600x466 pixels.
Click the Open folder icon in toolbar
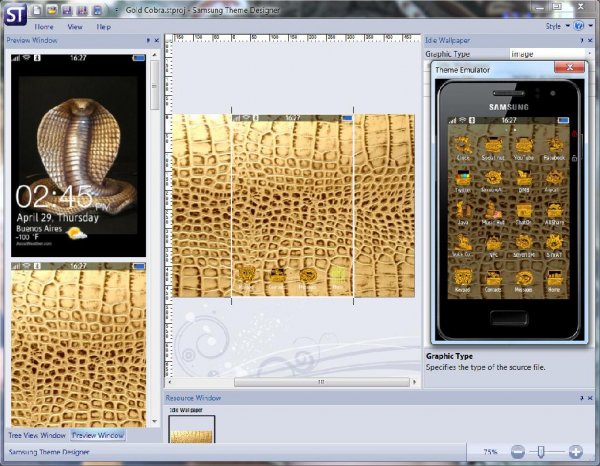(x=51, y=9)
